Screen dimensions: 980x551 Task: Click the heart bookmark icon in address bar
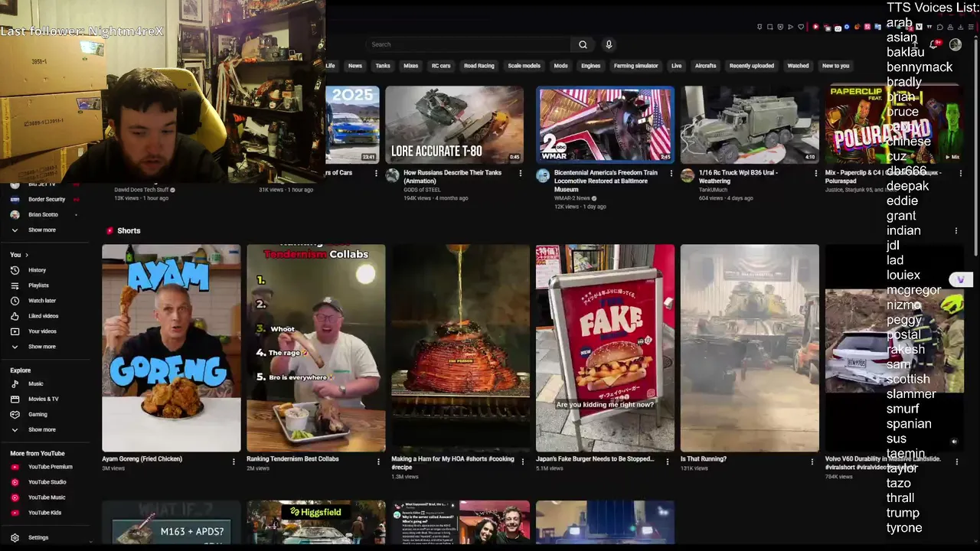[801, 27]
